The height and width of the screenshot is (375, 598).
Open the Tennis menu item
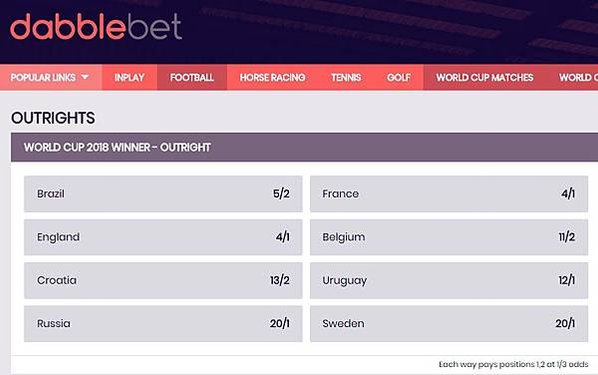[x=346, y=77]
